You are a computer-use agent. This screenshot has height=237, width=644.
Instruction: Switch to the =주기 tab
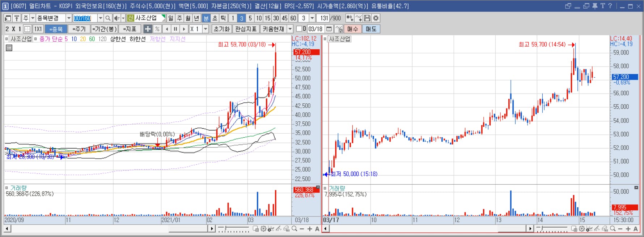tap(79, 29)
